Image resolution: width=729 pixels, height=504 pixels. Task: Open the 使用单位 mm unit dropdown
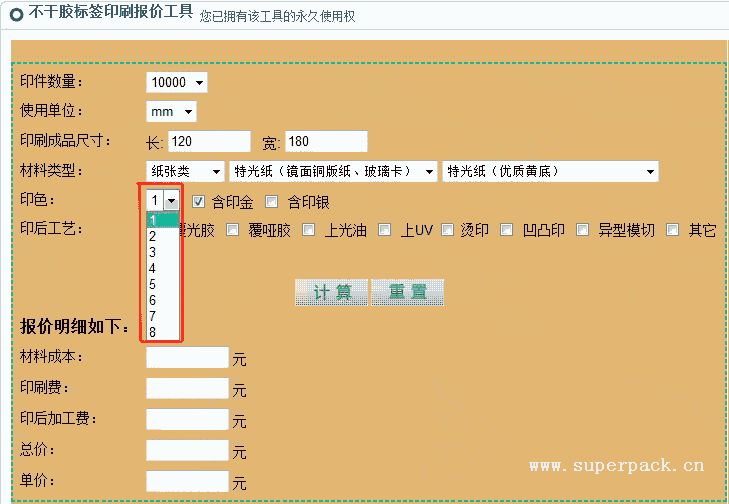171,111
